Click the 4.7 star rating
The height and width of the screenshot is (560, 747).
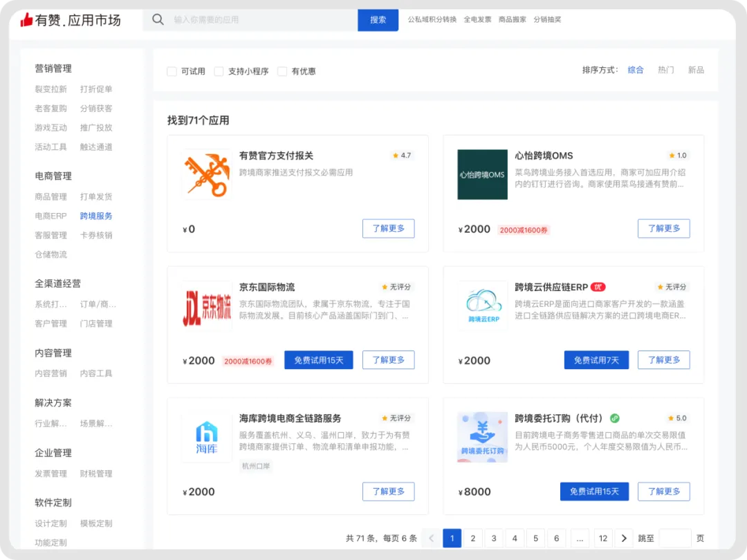402,156
